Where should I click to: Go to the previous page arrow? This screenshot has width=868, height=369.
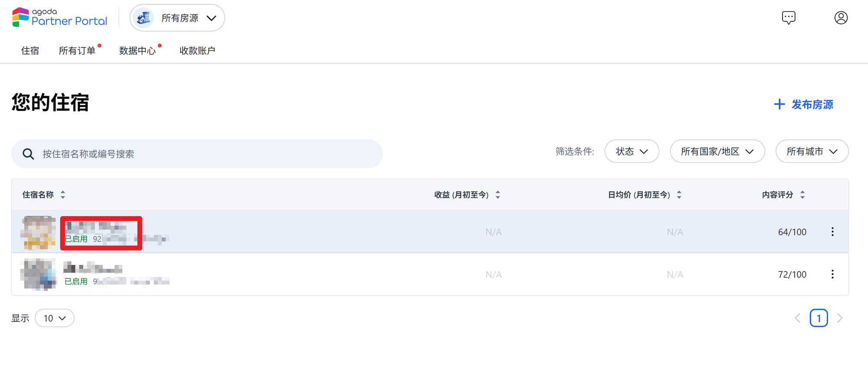tap(797, 318)
